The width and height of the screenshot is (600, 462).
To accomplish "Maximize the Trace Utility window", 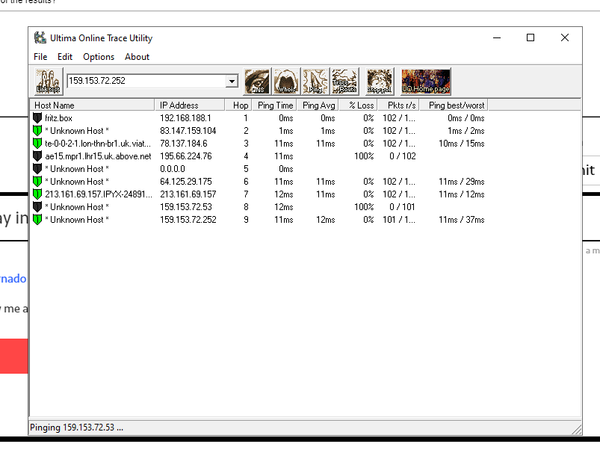I will [530, 38].
